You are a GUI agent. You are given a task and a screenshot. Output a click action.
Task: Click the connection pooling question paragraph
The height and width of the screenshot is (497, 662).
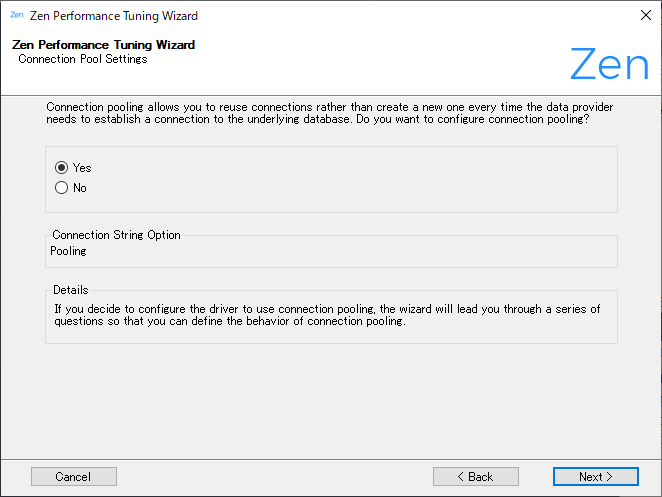[330, 113]
